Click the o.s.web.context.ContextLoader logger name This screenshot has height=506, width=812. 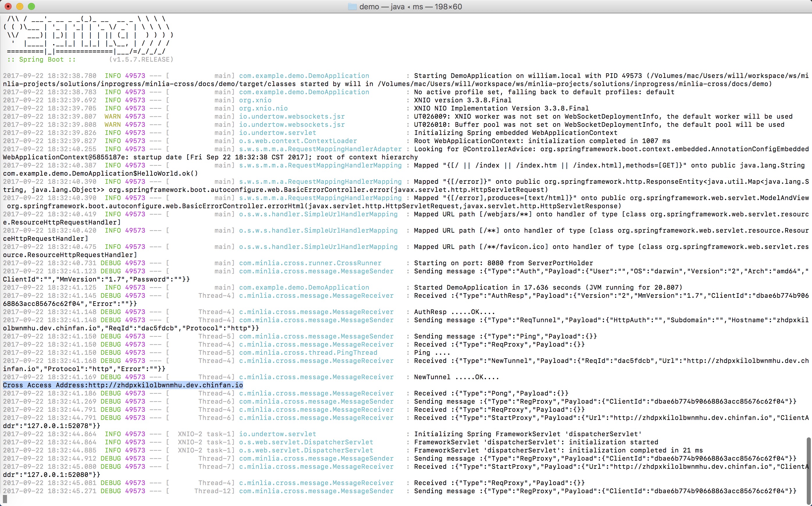(x=298, y=141)
